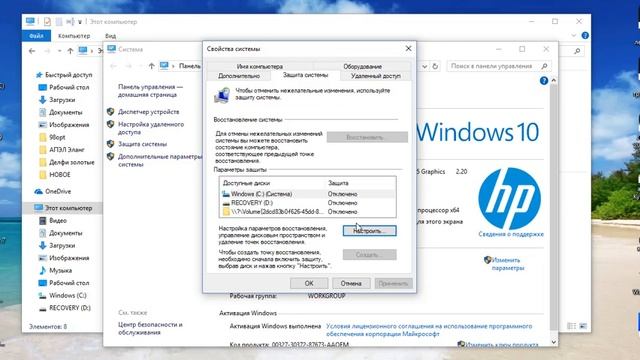The height and width of the screenshot is (360, 640).
Task: Open Изображения under quick access
Action: point(64,125)
